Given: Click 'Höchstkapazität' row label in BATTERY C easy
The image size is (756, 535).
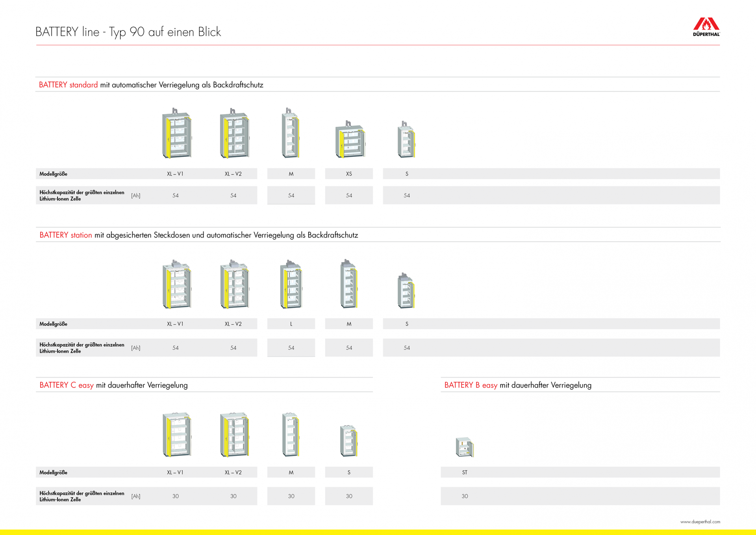Looking at the screenshot, I should pos(82,496).
